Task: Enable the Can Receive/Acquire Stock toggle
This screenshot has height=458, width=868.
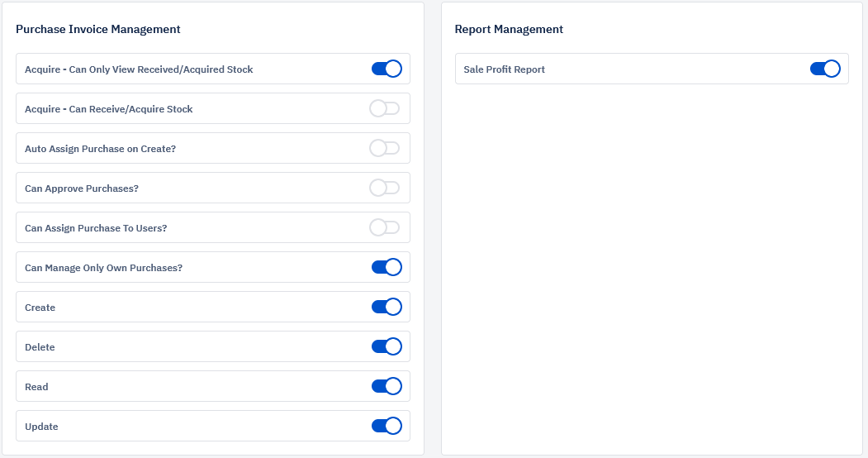Action: pos(384,108)
